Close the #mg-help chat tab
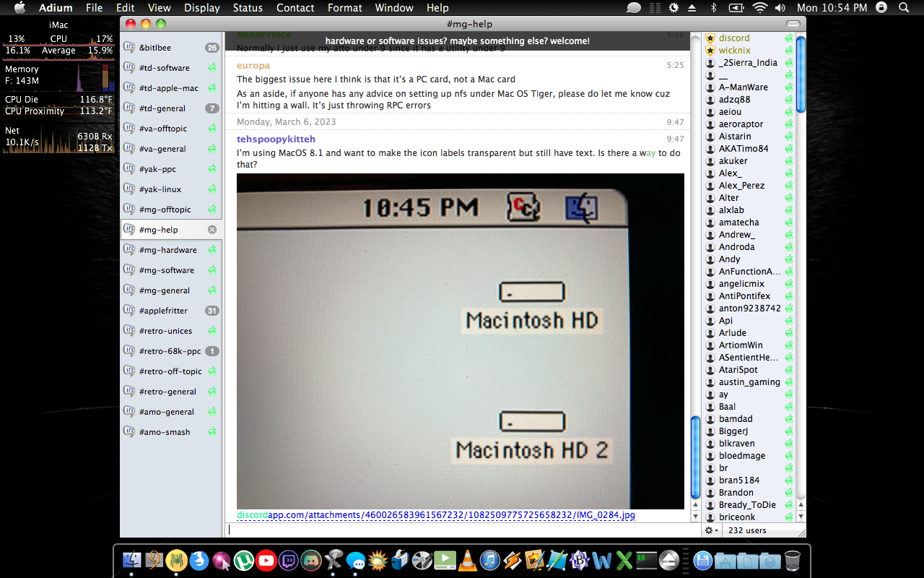This screenshot has width=924, height=578. pos(212,230)
